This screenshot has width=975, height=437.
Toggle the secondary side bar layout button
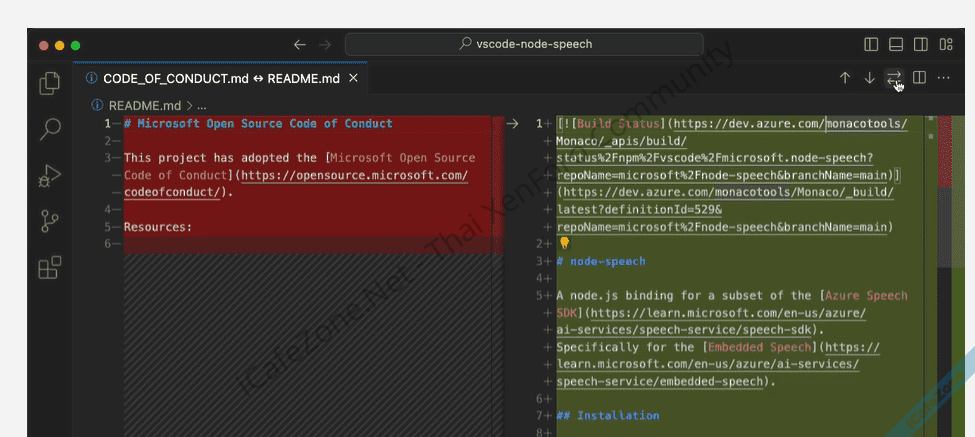920,44
